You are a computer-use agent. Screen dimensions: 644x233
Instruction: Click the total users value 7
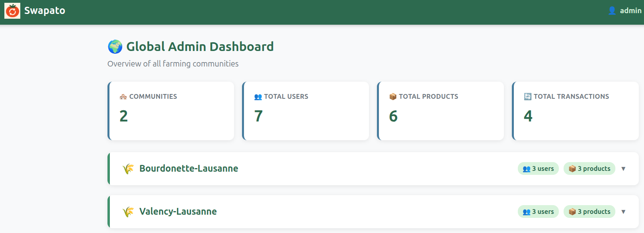(259, 116)
